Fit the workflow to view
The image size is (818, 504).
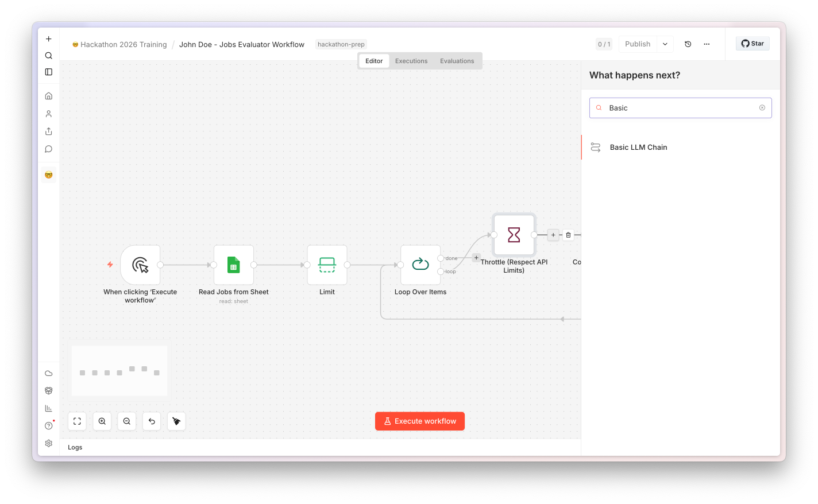click(77, 421)
